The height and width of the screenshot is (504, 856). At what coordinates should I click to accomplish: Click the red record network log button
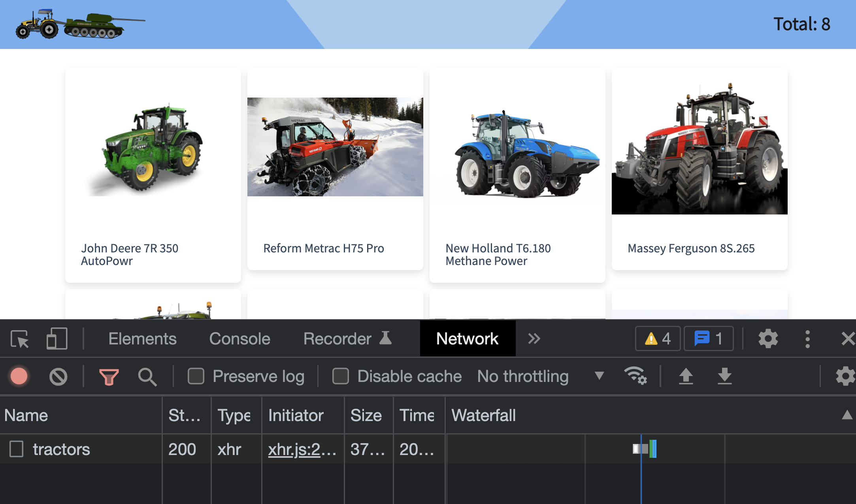(19, 376)
